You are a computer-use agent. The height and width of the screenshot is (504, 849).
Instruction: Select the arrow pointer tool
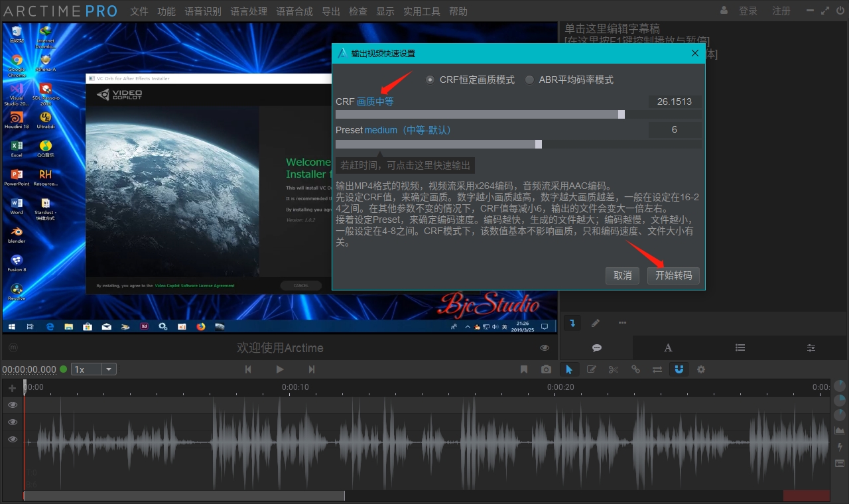pyautogui.click(x=568, y=369)
